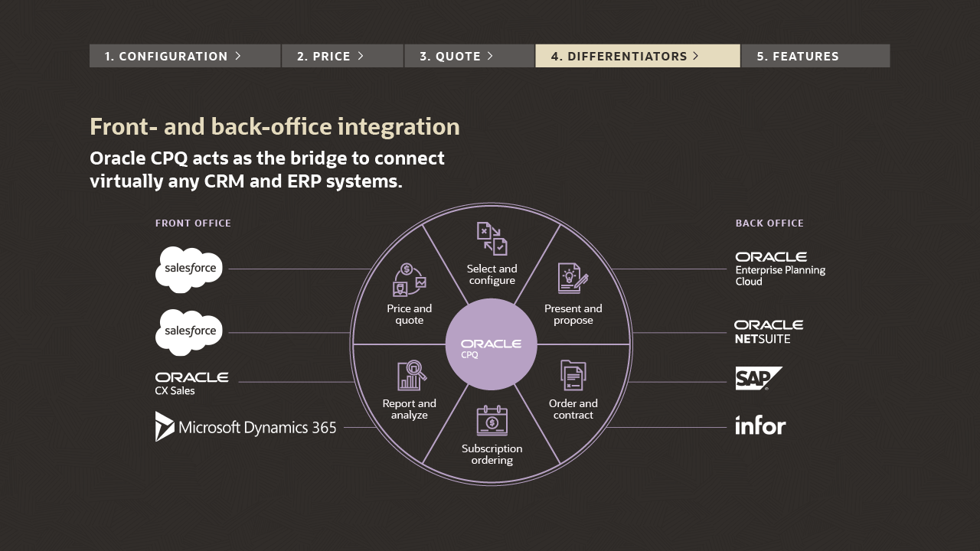Click the Microsoft Dynamics 365 logo
The image size is (980, 551).
tap(246, 427)
